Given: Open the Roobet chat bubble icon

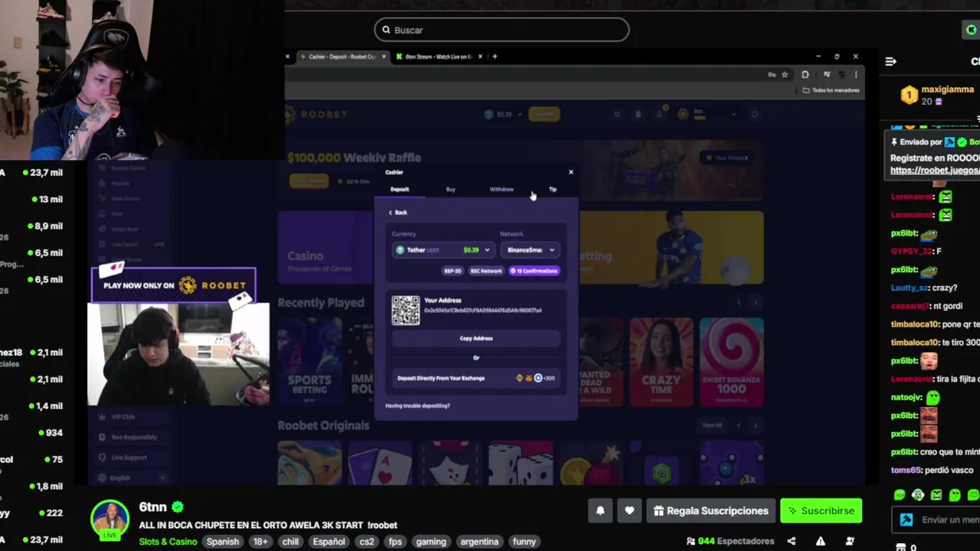Looking at the screenshot, I should 755,115.
